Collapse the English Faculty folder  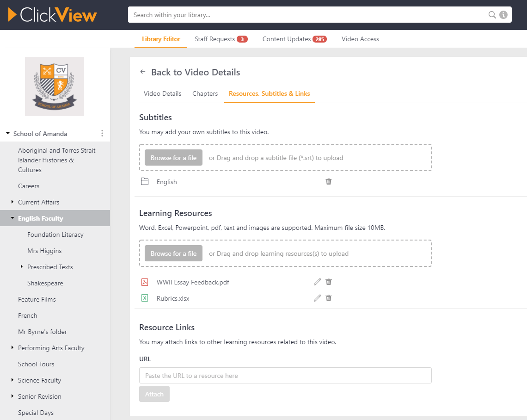click(x=12, y=218)
